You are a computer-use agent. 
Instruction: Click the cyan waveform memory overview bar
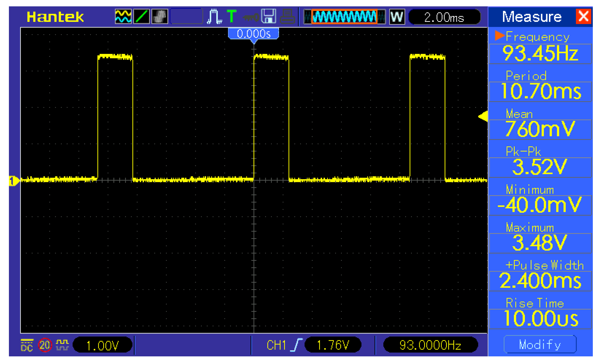pyautogui.click(x=345, y=17)
